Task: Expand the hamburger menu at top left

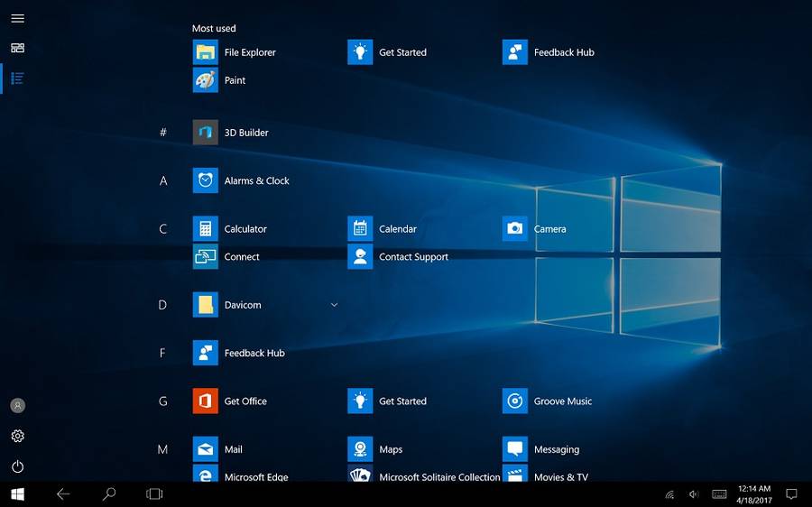Action: (17, 18)
